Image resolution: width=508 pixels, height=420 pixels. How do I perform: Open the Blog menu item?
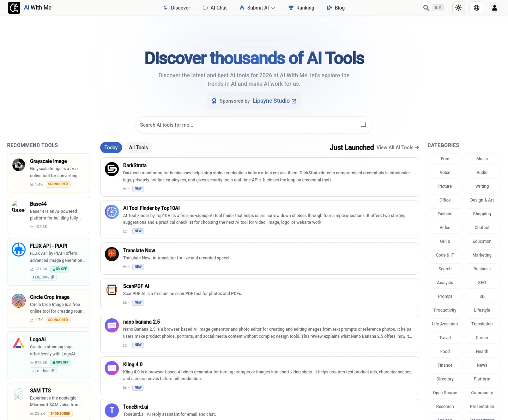coord(336,8)
